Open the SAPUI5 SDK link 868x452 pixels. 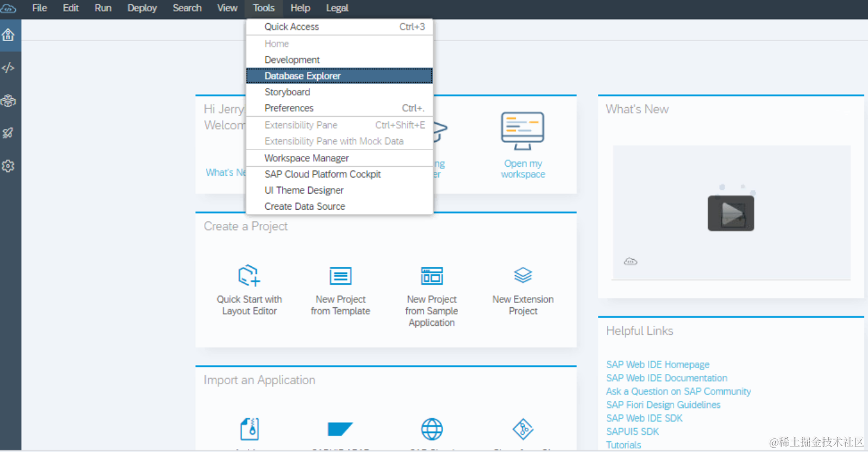[632, 431]
